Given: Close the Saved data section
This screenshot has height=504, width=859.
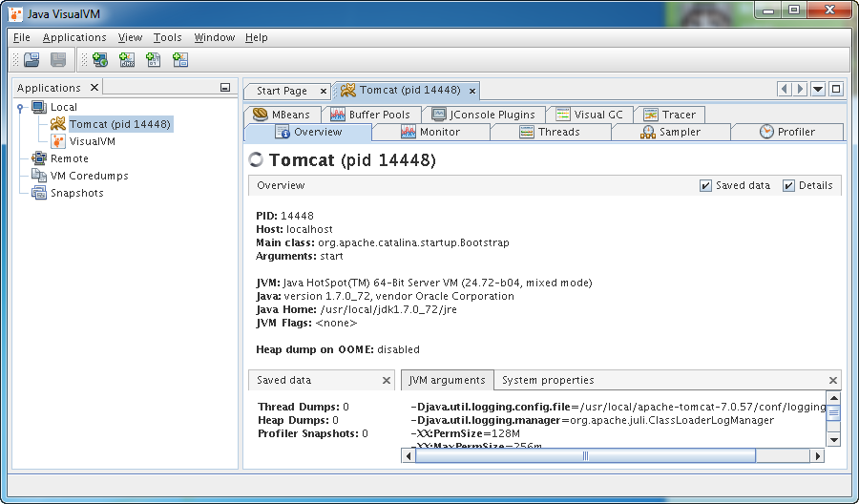Looking at the screenshot, I should point(387,380).
